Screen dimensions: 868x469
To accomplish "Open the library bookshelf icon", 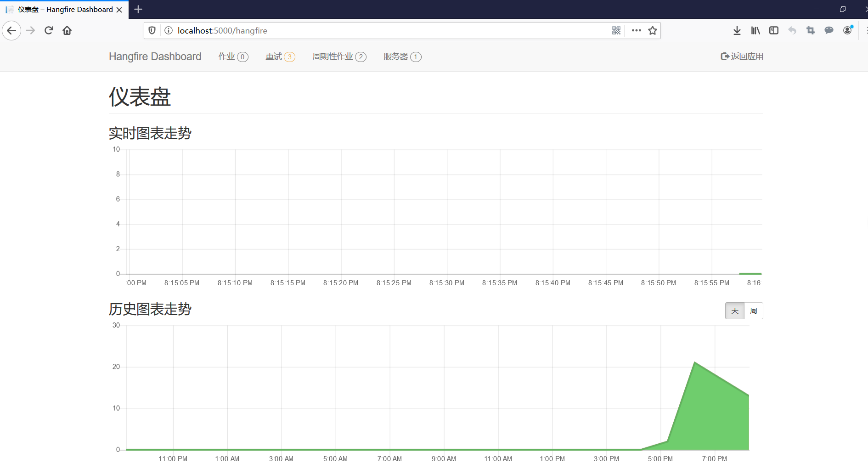I will (x=755, y=31).
